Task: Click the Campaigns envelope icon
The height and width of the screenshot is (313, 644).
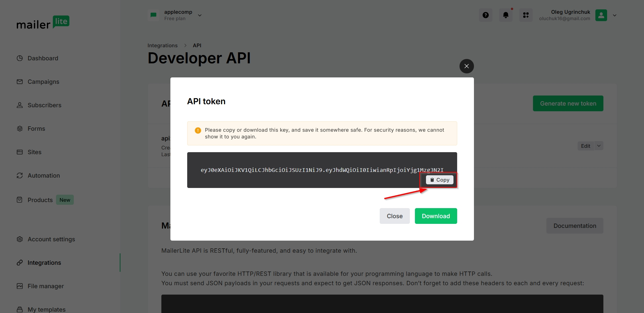Action: (x=20, y=81)
